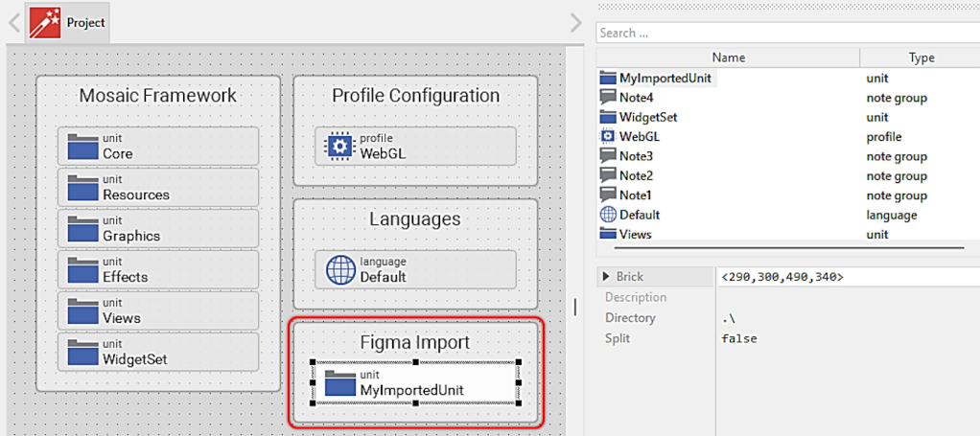Select the Graphics unit brick

click(x=158, y=229)
